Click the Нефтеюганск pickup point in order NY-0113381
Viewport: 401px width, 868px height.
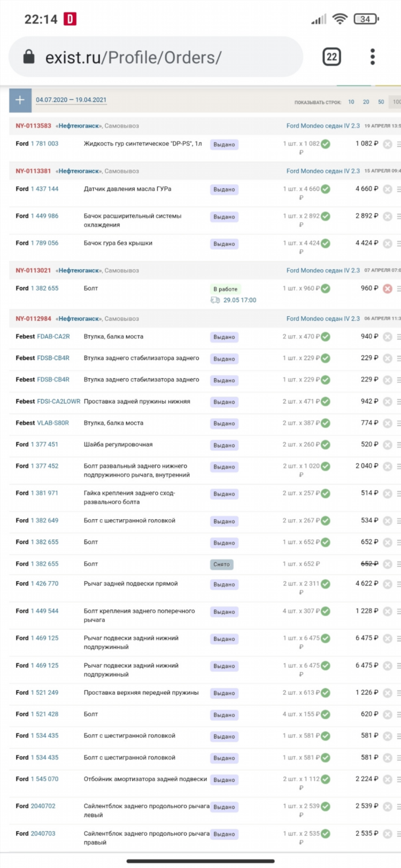point(79,171)
